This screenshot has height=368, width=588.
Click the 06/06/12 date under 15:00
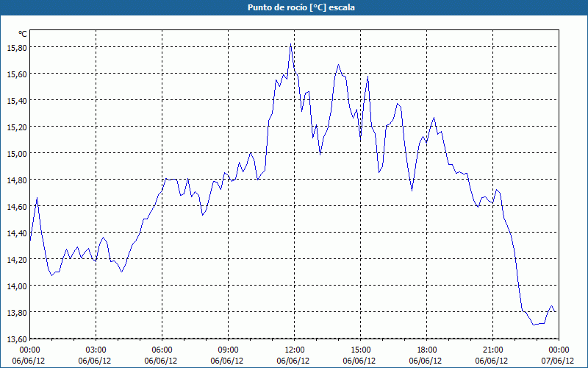click(359, 361)
